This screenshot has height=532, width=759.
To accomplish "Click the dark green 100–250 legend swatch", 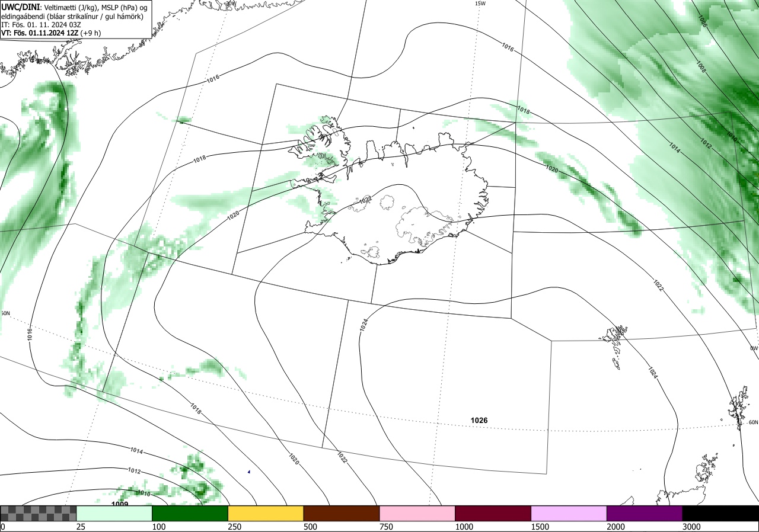I will click(x=190, y=513).
